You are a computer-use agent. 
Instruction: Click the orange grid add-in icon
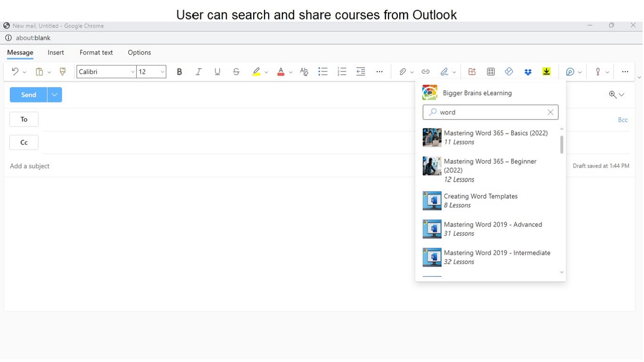472,72
